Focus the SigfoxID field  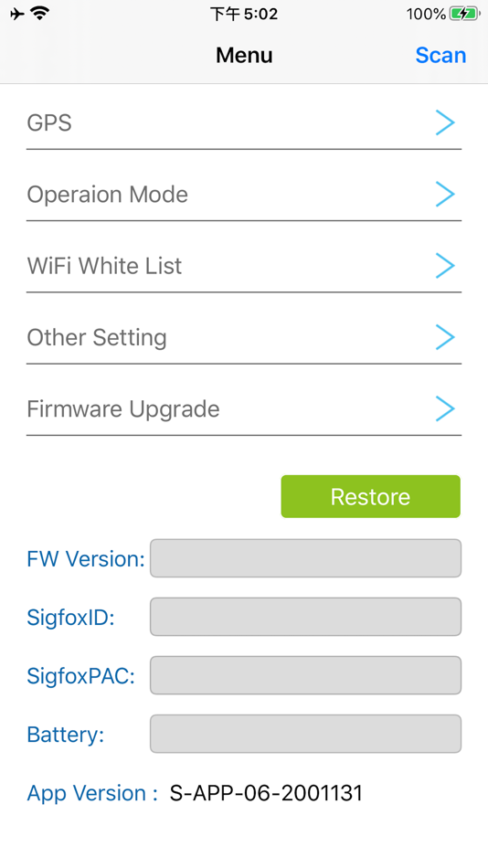point(306,617)
